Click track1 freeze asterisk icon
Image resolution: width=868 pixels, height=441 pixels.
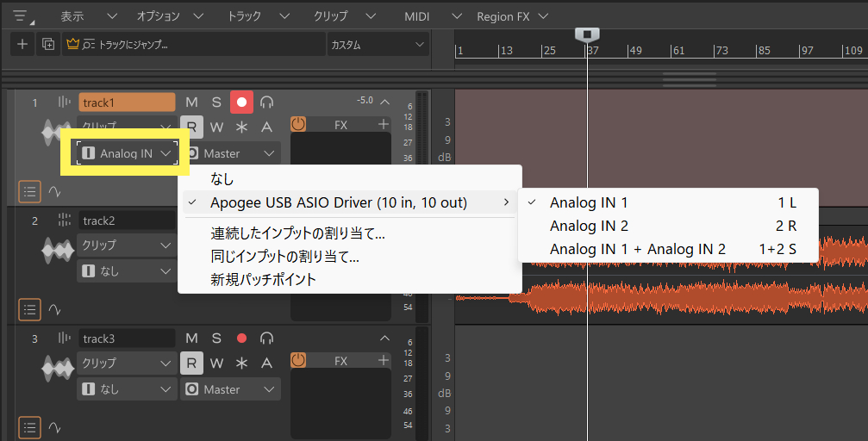[x=241, y=127]
